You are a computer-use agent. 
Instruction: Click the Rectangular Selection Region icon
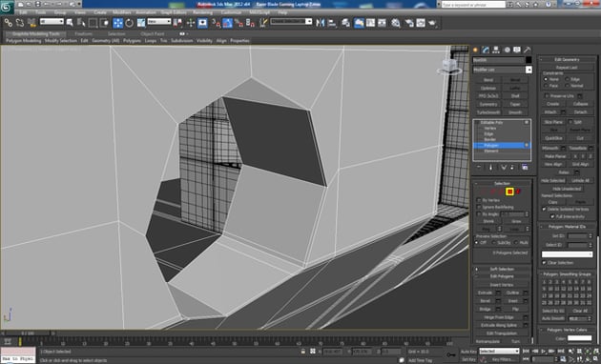(93, 23)
